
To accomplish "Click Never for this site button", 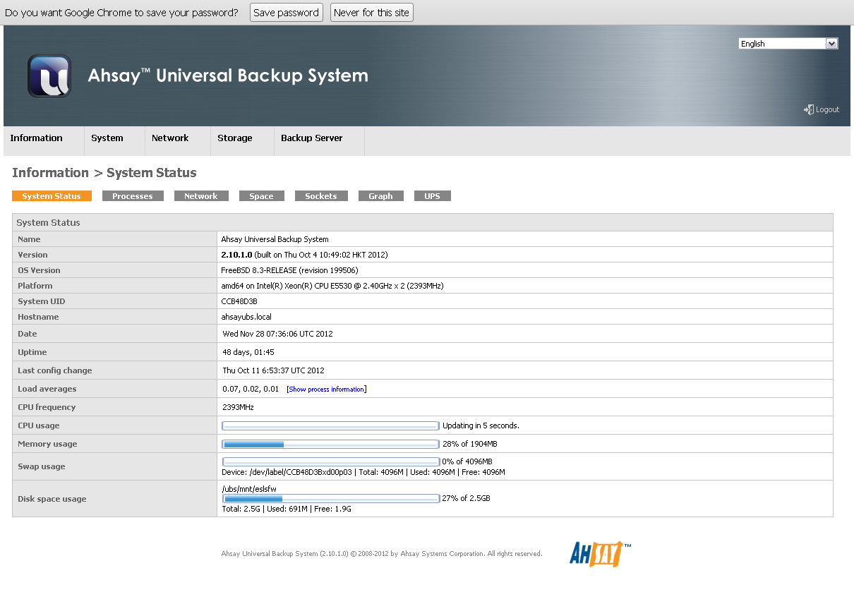I will (x=371, y=13).
